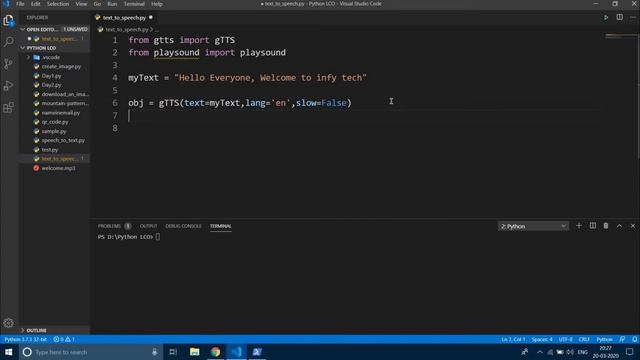Run Python file with play icon
Viewport: 640px width, 360px height.
click(x=606, y=18)
